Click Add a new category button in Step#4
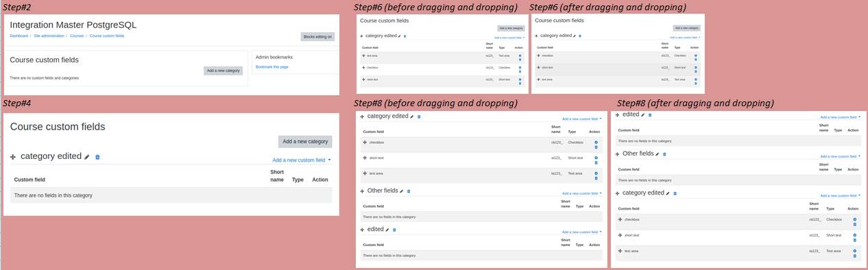The image size is (868, 270). point(305,141)
